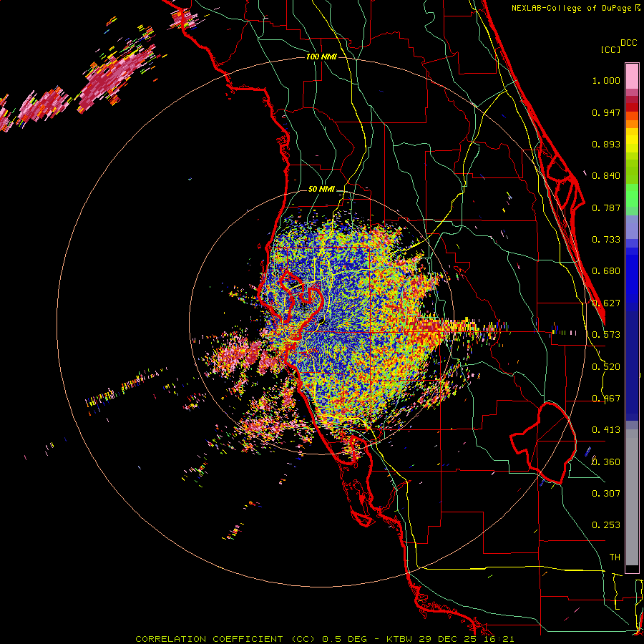Click the Correlation Coefficient KTBW caption
644x644 pixels.
[324, 639]
